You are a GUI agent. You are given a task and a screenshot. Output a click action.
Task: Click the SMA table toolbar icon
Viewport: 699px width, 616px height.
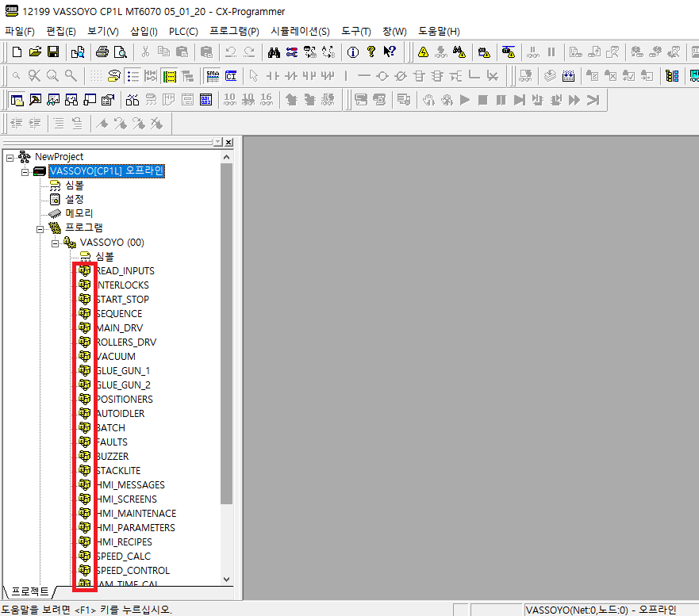(213, 76)
